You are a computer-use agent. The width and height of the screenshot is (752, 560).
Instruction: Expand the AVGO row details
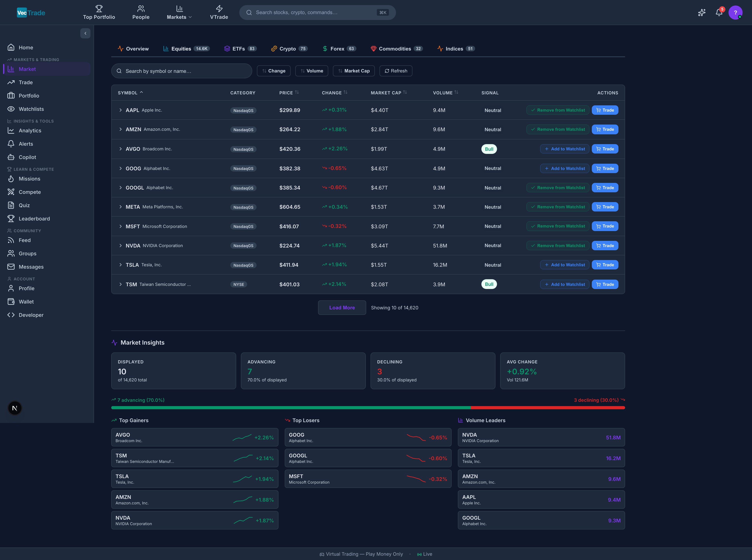pyautogui.click(x=120, y=149)
